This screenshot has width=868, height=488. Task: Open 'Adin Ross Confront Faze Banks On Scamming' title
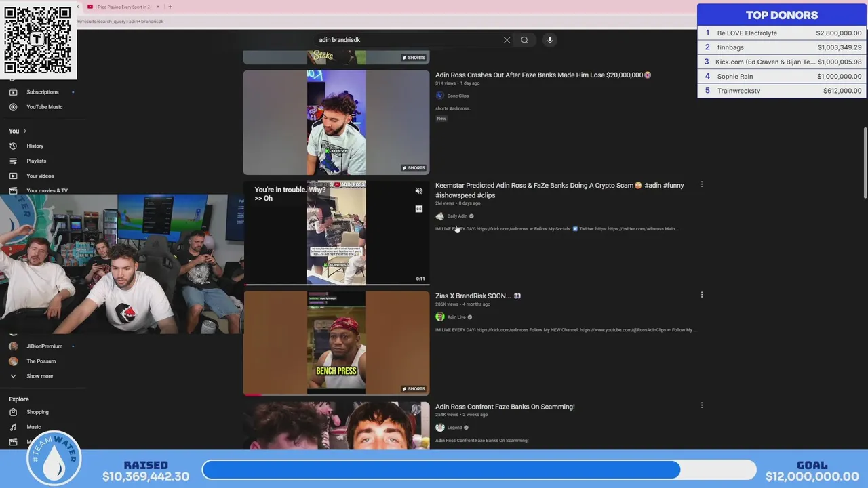[x=505, y=407]
